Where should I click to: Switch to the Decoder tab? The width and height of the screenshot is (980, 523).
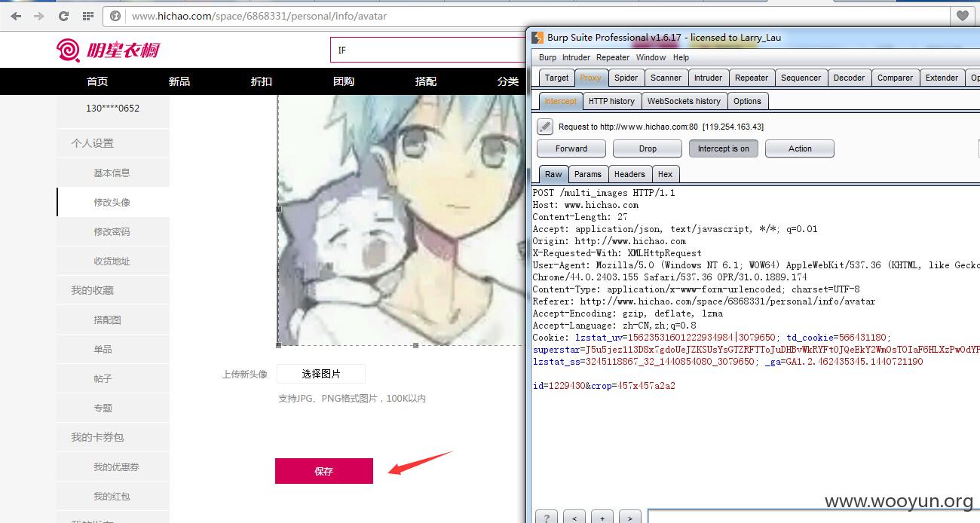(849, 78)
